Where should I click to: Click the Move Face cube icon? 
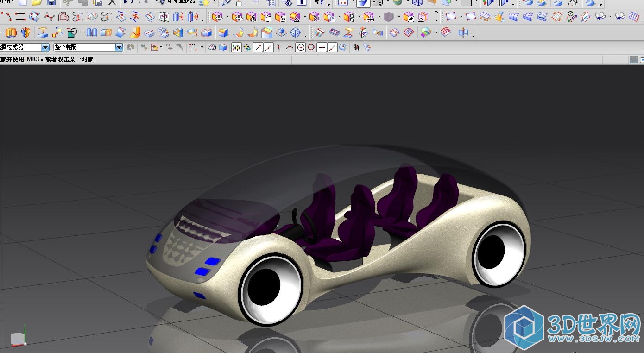(217, 17)
